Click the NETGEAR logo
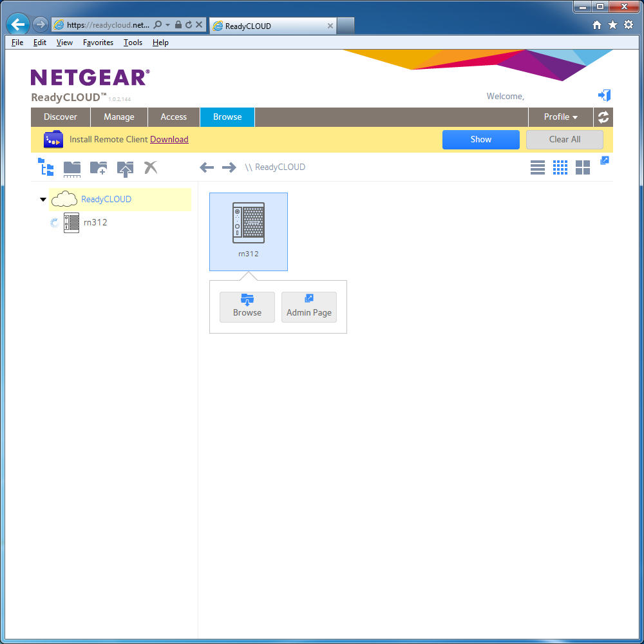The width and height of the screenshot is (644, 644). 90,77
